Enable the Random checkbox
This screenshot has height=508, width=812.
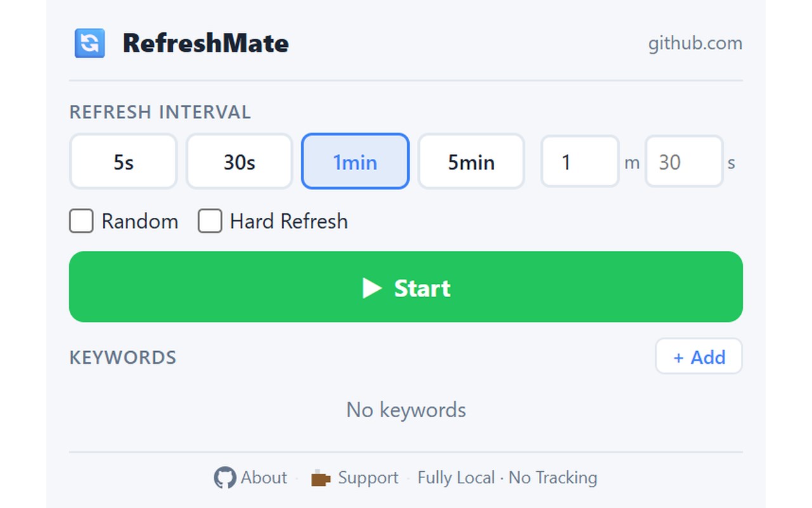81,221
